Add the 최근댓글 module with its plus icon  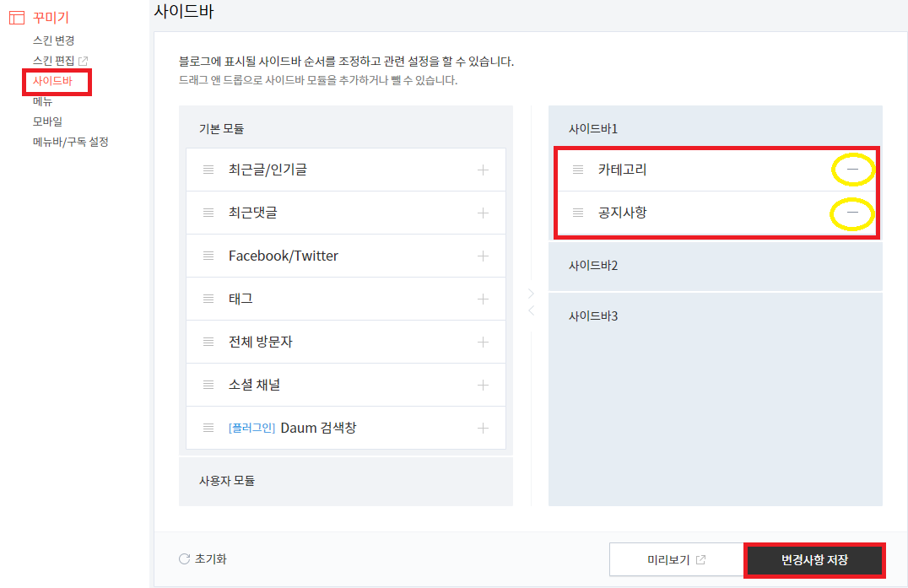click(x=483, y=213)
